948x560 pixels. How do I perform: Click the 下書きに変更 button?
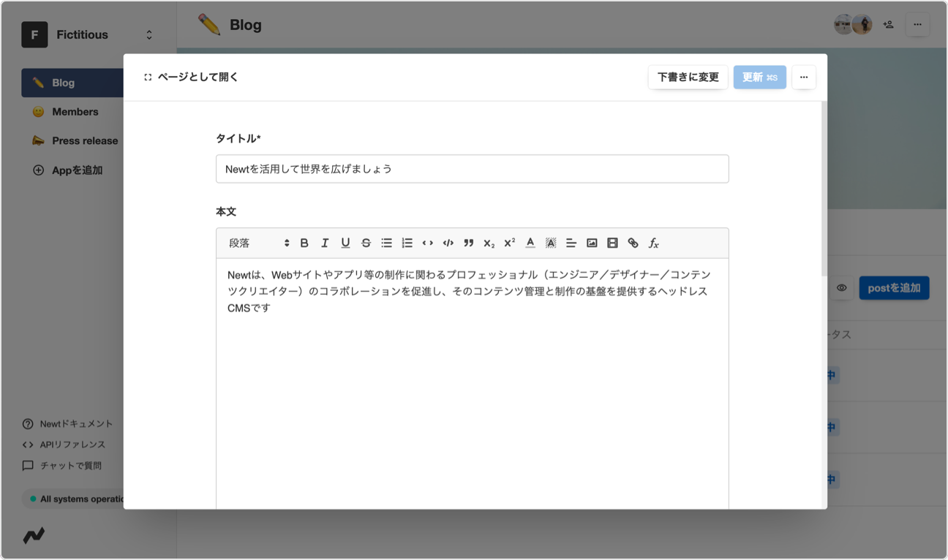(x=688, y=77)
